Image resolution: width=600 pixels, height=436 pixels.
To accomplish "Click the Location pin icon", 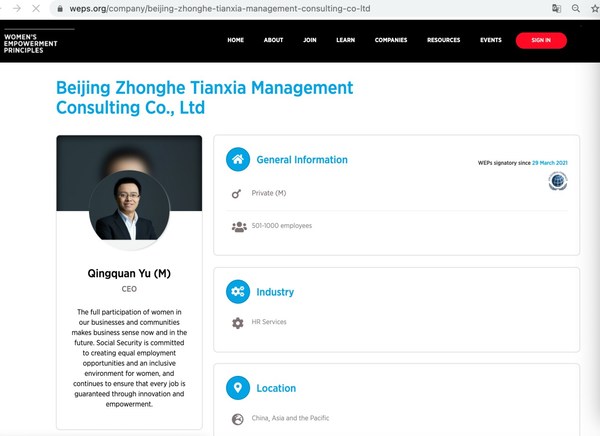I will tap(238, 388).
